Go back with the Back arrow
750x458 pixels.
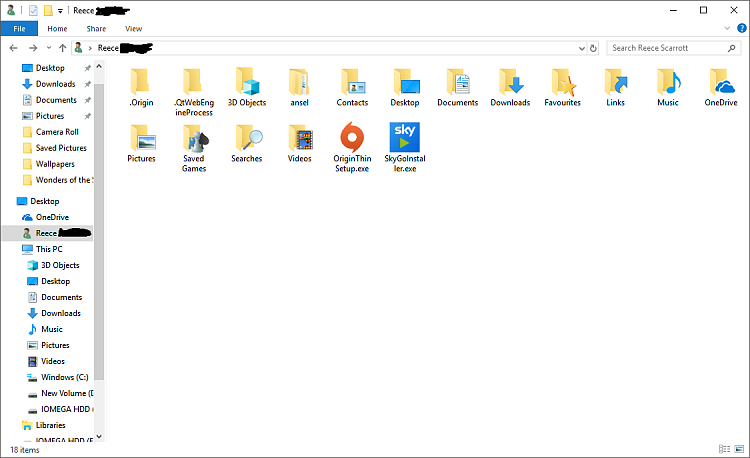click(x=13, y=48)
